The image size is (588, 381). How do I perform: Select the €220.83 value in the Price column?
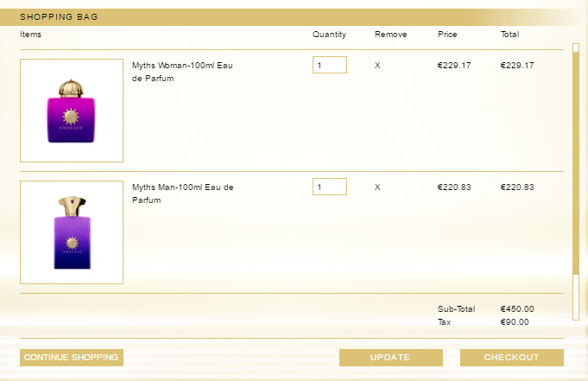pos(454,187)
